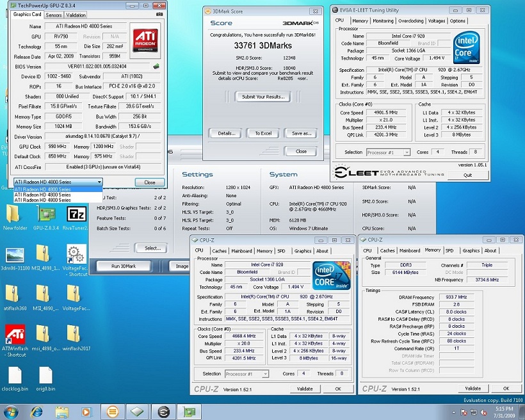Open the GPU selector dropdown in GPU-Z
525x420 pixels.
(58, 182)
